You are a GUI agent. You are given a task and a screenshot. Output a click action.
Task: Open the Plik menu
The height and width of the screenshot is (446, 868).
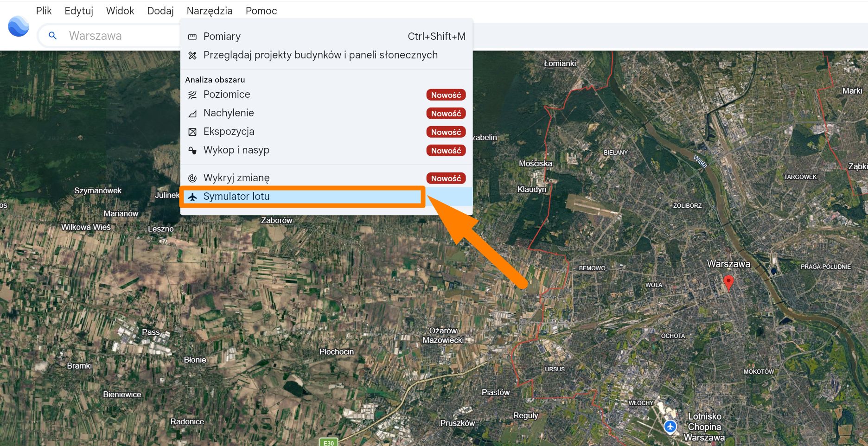(x=44, y=11)
